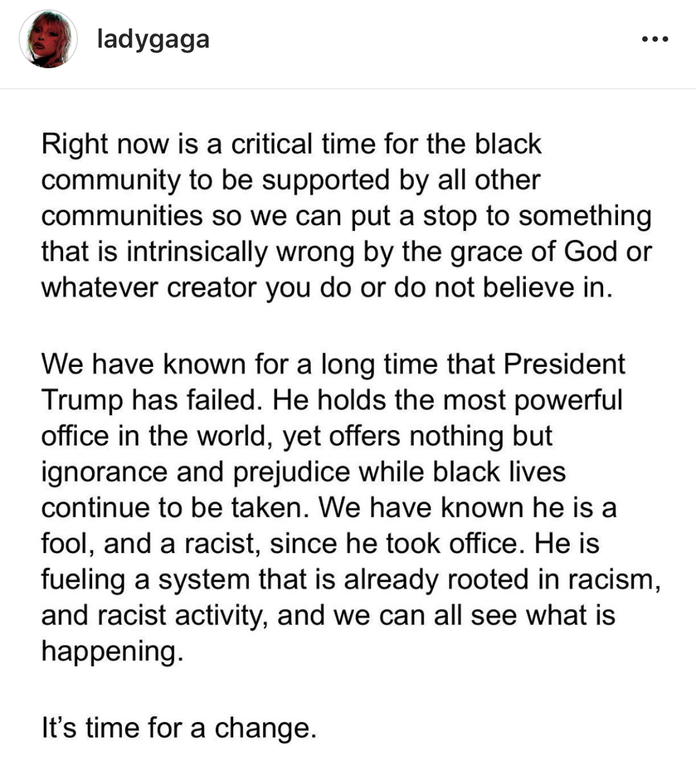The width and height of the screenshot is (696, 784).
Task: Click the word 'God' in the first paragraph
Action: [591, 252]
